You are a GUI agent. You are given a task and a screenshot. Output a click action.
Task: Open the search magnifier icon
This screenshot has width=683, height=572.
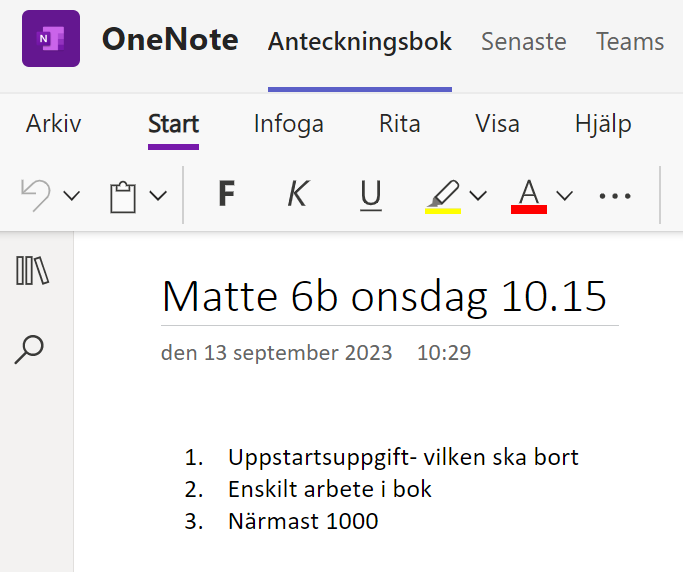click(29, 349)
